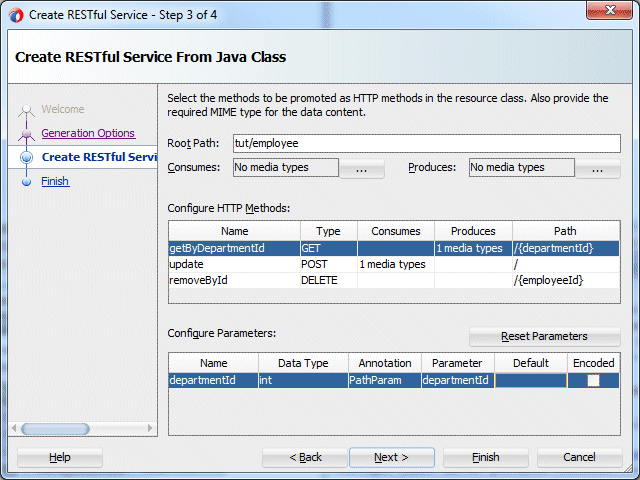Close the Create RESTful Service dialog
The image size is (640, 480).
[609, 10]
